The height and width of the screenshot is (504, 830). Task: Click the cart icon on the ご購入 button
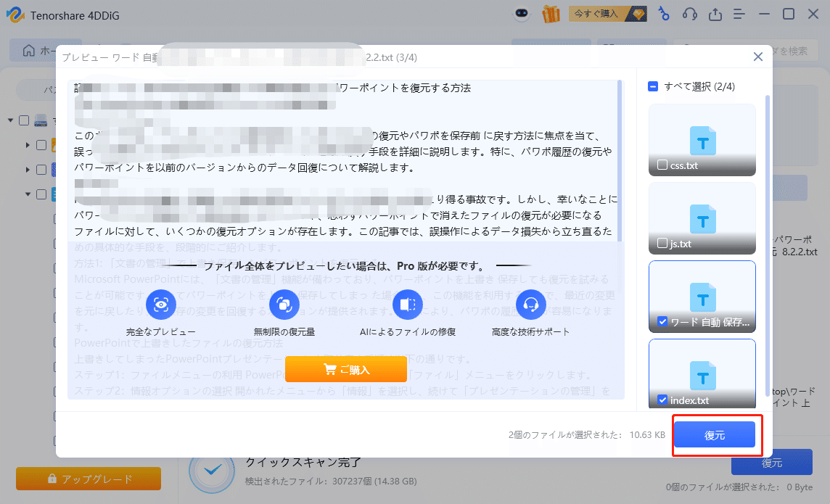click(330, 369)
